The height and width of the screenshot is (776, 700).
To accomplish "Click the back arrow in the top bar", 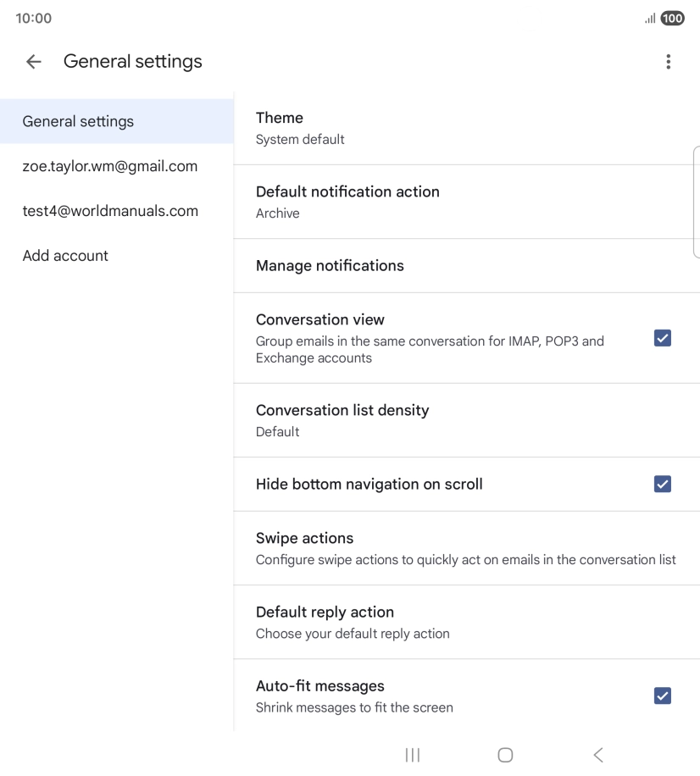I will (32, 61).
